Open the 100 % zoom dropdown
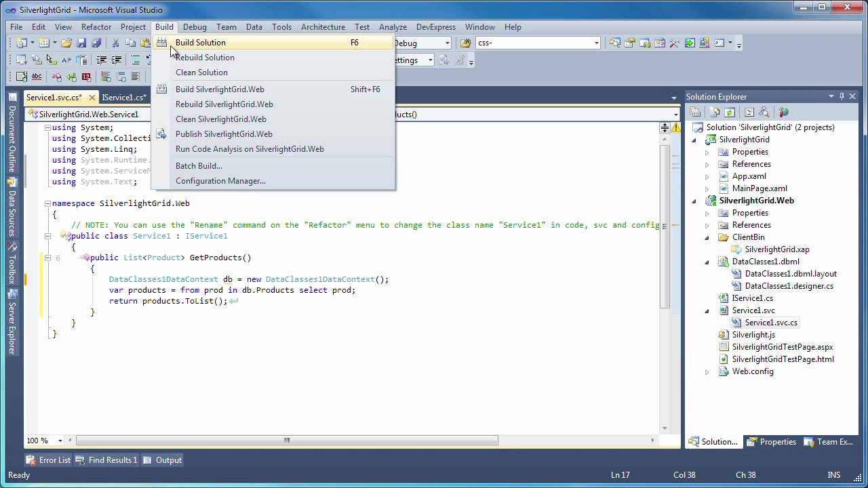Screen dimensions: 868x488 click(60, 441)
